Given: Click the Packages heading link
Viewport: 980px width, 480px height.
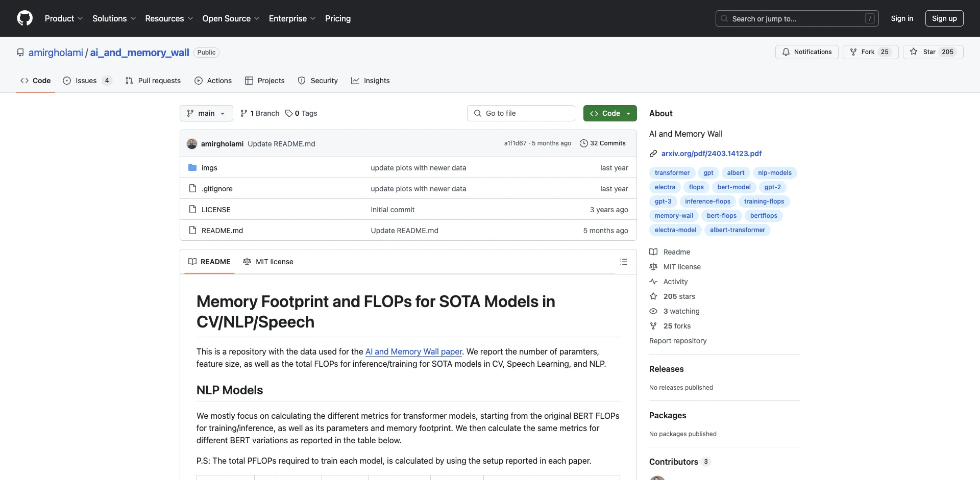Looking at the screenshot, I should click(x=668, y=415).
